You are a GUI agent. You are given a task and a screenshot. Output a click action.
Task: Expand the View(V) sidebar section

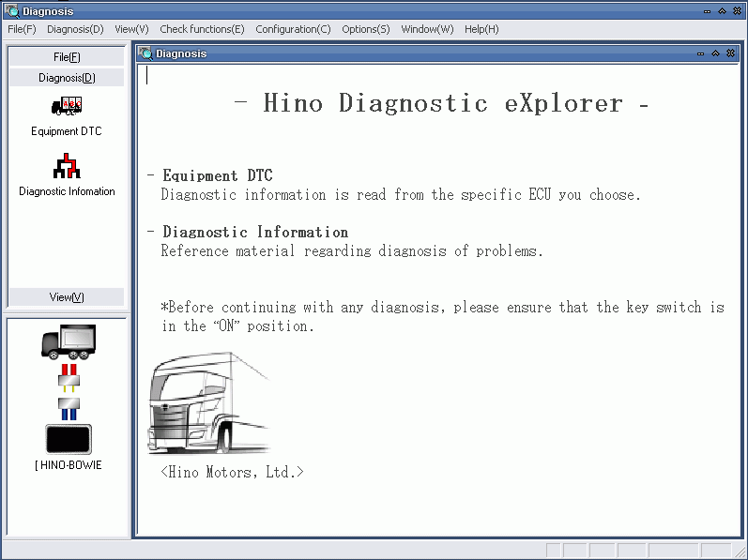click(67, 297)
